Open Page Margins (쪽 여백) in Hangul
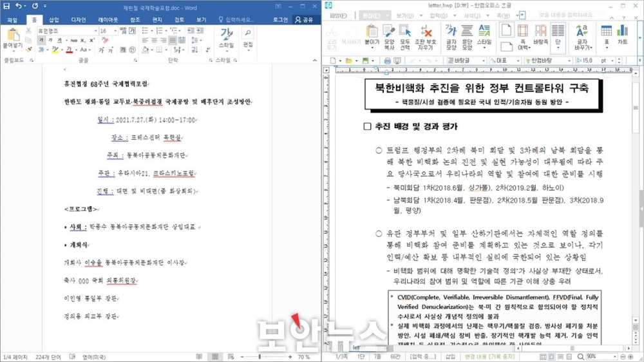 pos(523,37)
